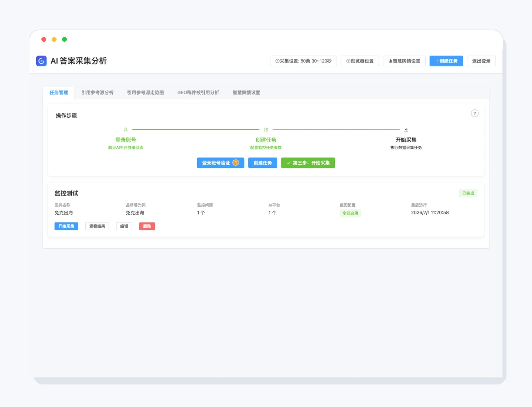Image resolution: width=532 pixels, height=407 pixels.
Task: Click the red 删除 button
Action: (x=147, y=226)
